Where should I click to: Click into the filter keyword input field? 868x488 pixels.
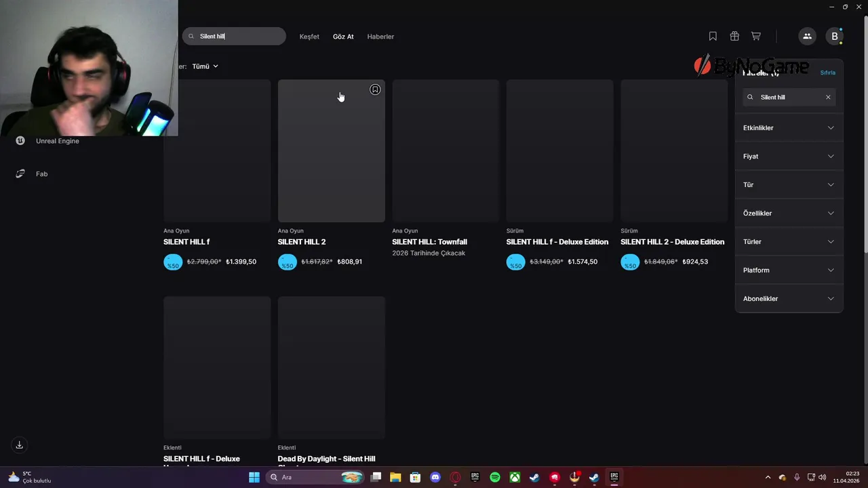[789, 98]
